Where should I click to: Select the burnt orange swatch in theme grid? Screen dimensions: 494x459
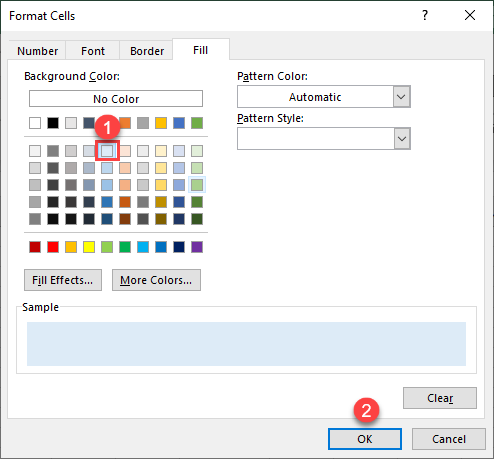(x=125, y=202)
